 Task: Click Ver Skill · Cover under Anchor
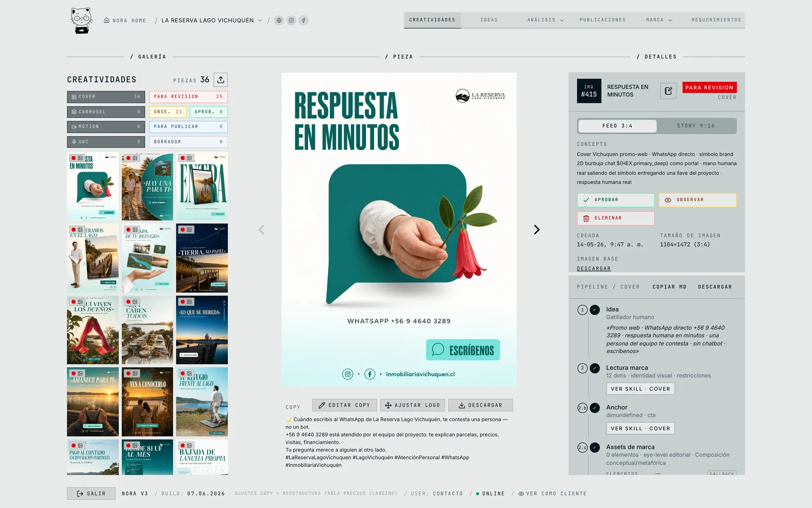point(640,429)
